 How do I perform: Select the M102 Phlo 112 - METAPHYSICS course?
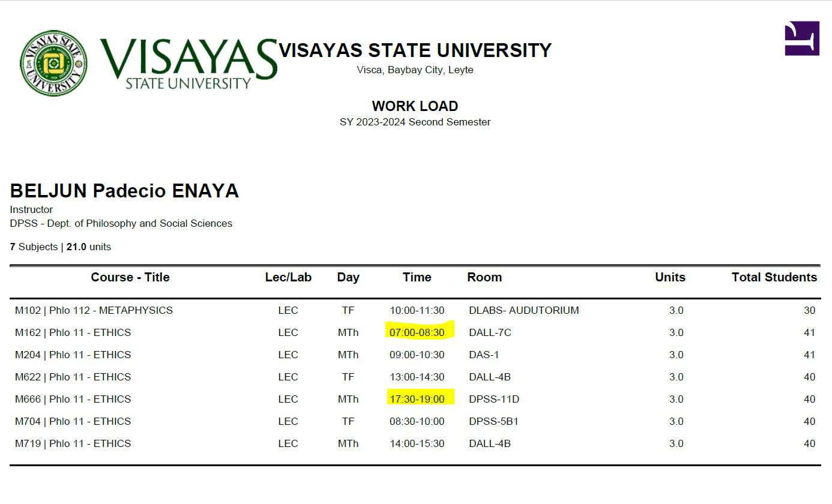(x=94, y=310)
